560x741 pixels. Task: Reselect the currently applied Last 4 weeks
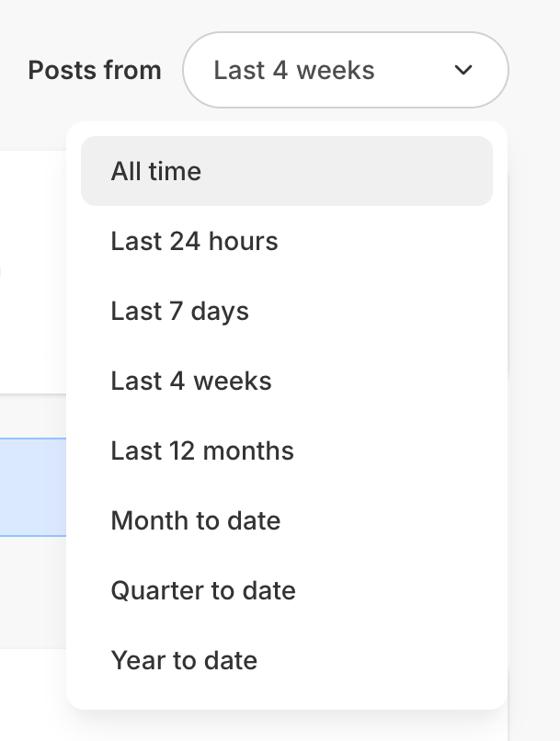pos(287,381)
